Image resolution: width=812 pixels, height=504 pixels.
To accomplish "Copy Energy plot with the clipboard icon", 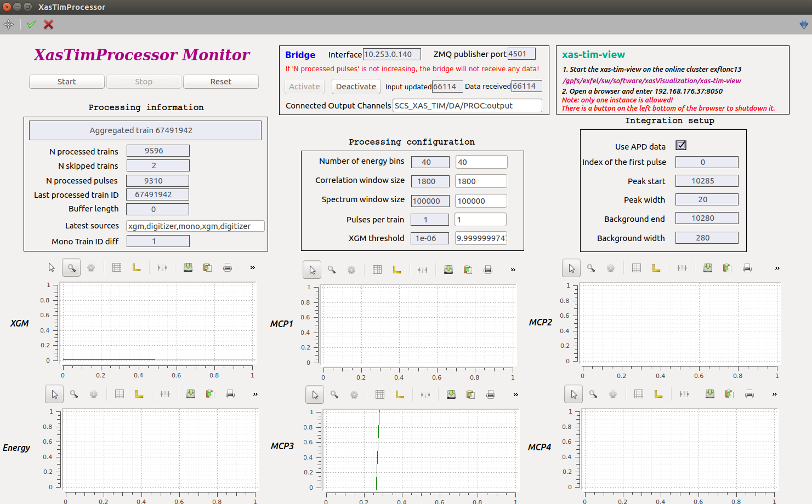I will coord(210,394).
